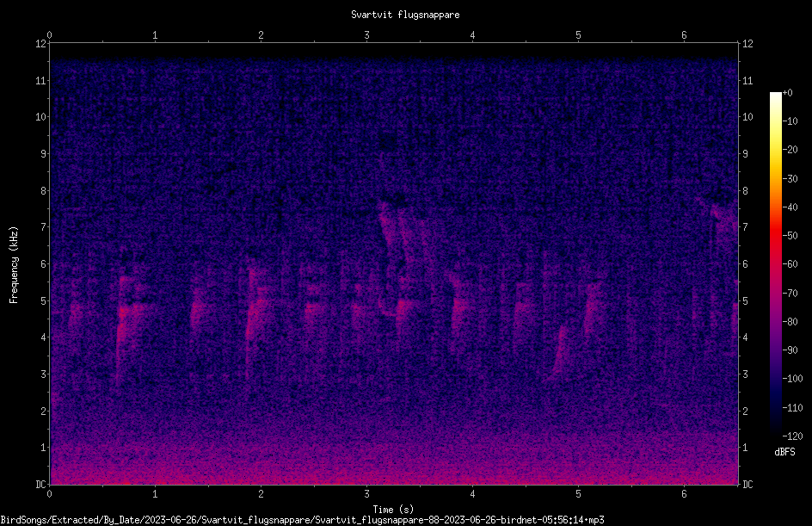
Task: Click the '8' kHz label on right axis
Action: point(745,191)
